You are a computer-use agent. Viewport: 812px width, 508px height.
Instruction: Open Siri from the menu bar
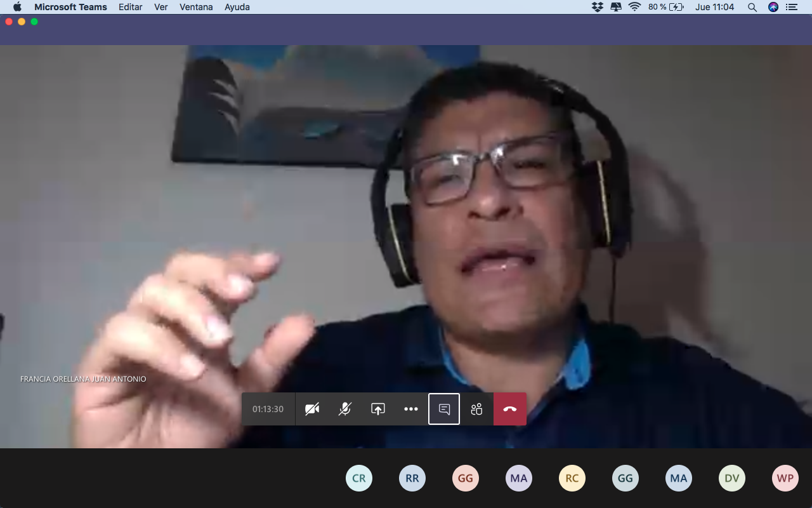[773, 7]
